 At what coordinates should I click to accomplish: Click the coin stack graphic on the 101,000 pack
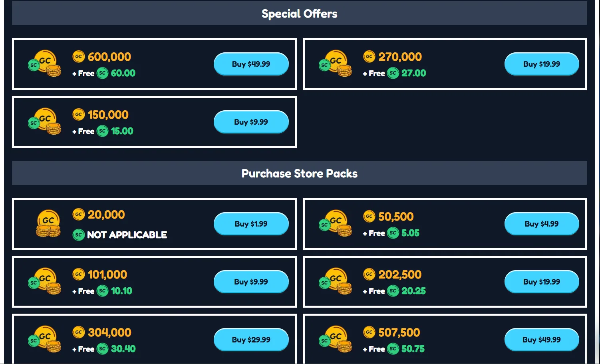45,282
